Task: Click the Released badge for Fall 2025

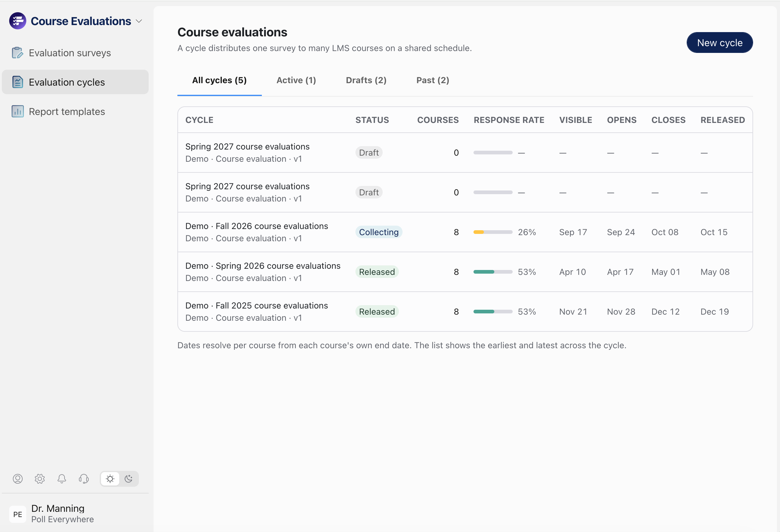Action: [377, 312]
